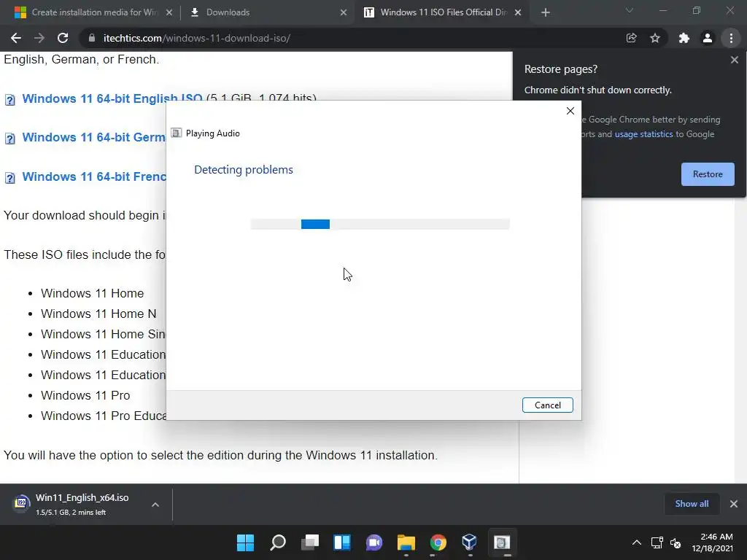The width and height of the screenshot is (747, 560).
Task: Click the browser forward arrow
Action: [39, 38]
